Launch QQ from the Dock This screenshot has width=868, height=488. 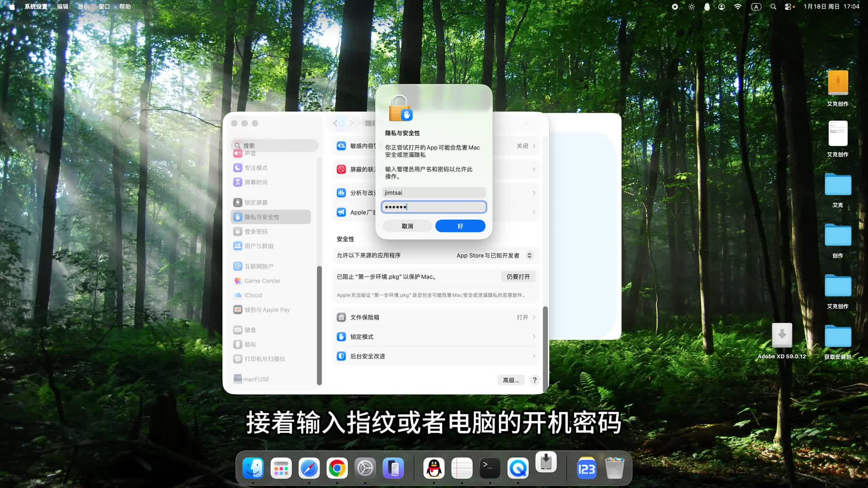pos(434,468)
